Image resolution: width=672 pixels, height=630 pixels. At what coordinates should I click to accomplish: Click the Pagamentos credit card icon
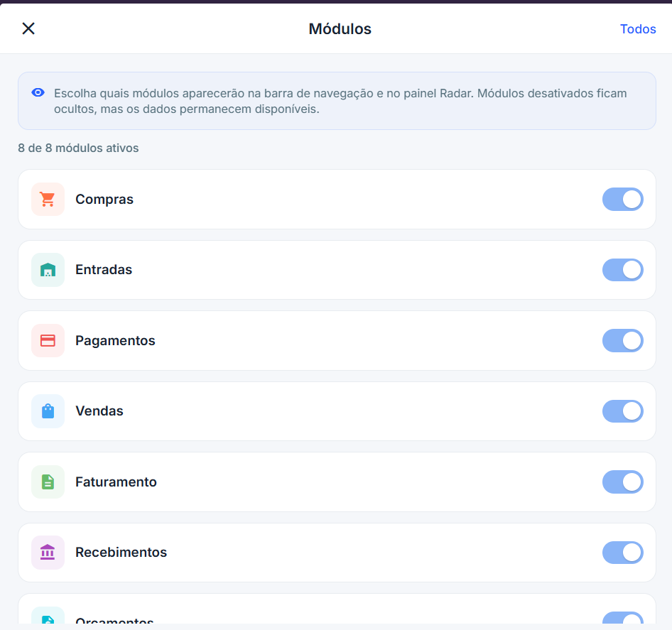point(48,341)
